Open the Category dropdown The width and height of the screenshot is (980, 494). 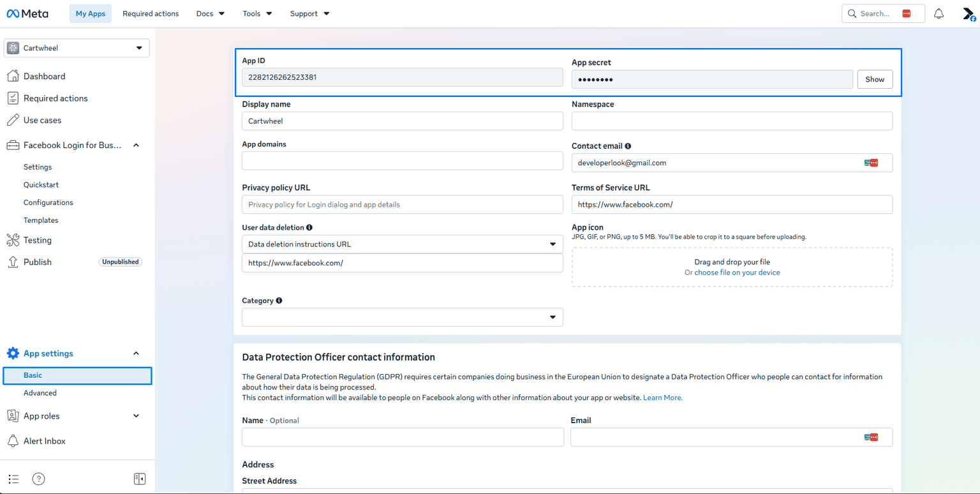point(403,317)
